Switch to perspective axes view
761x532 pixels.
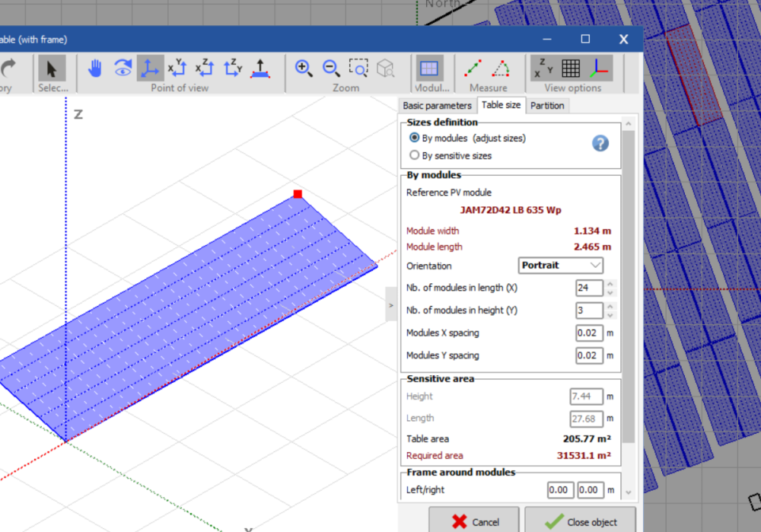[x=150, y=68]
